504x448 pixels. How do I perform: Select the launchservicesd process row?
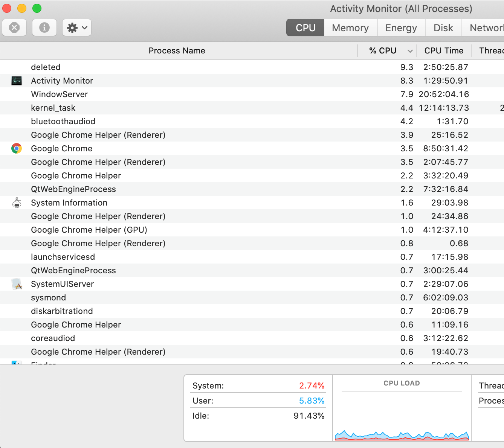pos(252,257)
